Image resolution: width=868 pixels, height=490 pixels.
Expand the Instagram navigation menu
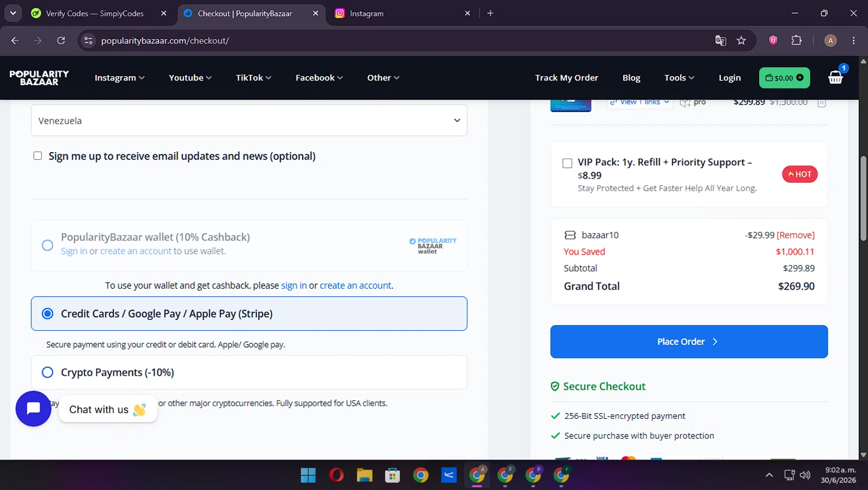click(119, 78)
